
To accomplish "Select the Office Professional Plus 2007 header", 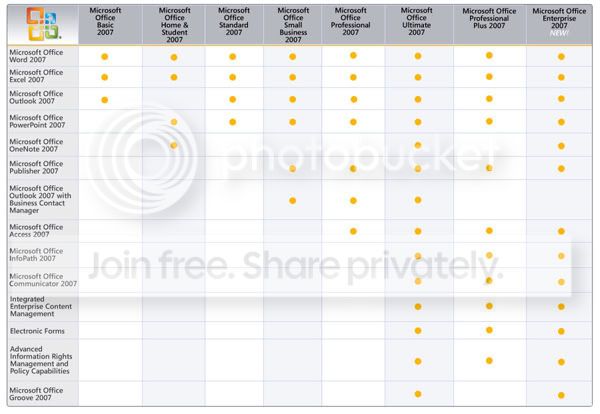I will click(x=489, y=18).
